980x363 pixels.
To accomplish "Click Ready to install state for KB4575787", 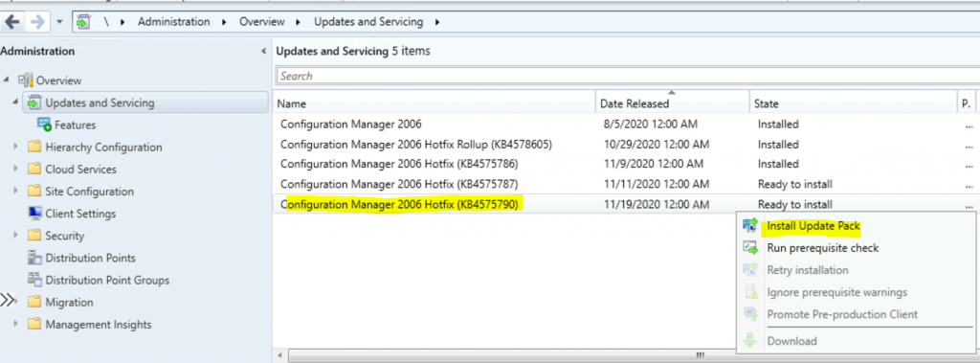I will (795, 185).
